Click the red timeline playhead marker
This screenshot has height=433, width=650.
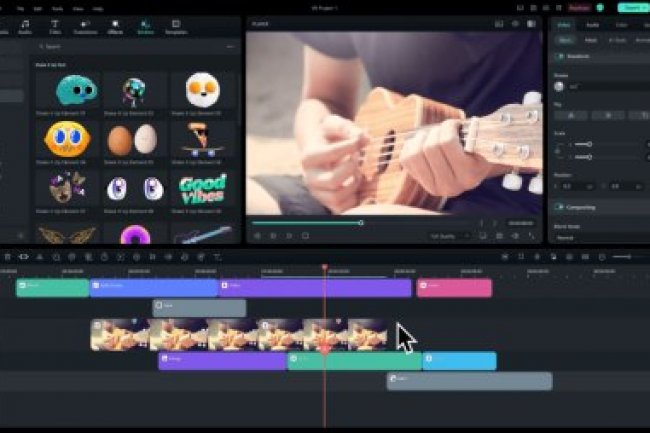pos(325,268)
